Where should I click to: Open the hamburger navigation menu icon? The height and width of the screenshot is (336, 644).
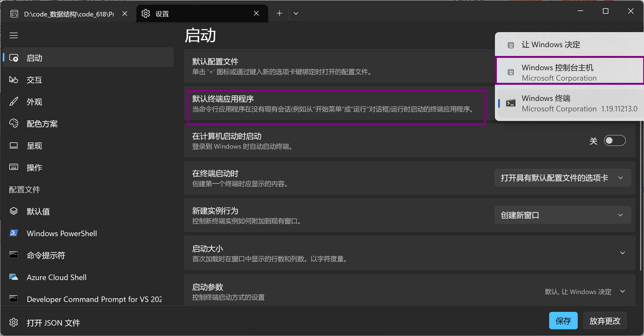click(14, 35)
